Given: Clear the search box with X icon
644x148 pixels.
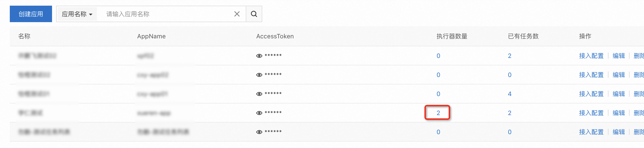Looking at the screenshot, I should [x=237, y=14].
